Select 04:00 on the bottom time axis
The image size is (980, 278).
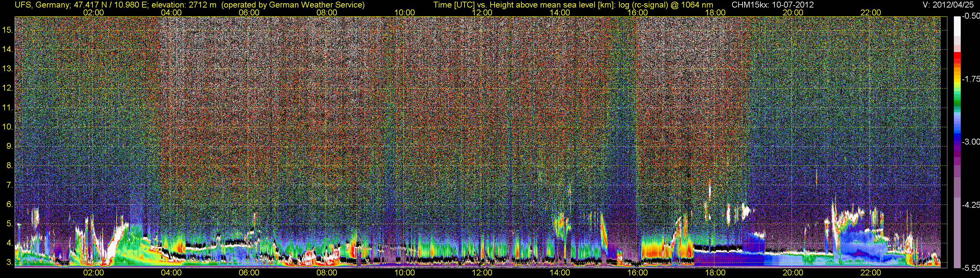[x=171, y=273]
